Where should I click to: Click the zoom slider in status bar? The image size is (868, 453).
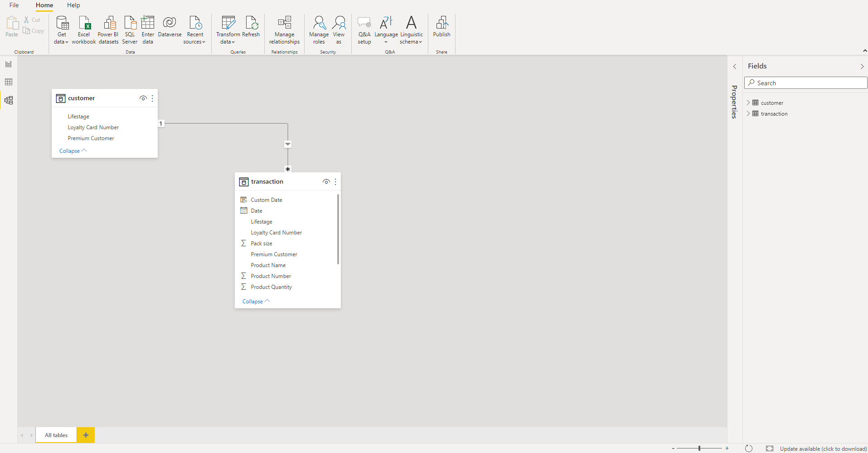[x=699, y=448]
